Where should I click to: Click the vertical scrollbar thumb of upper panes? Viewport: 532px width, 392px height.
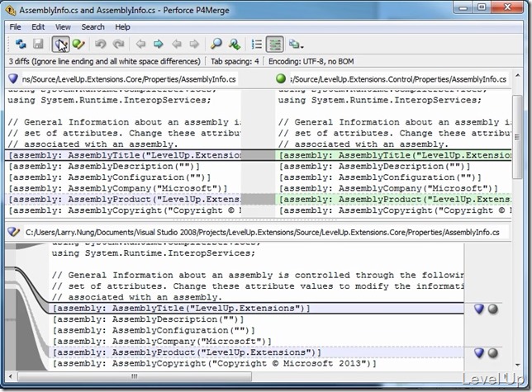tap(517, 136)
